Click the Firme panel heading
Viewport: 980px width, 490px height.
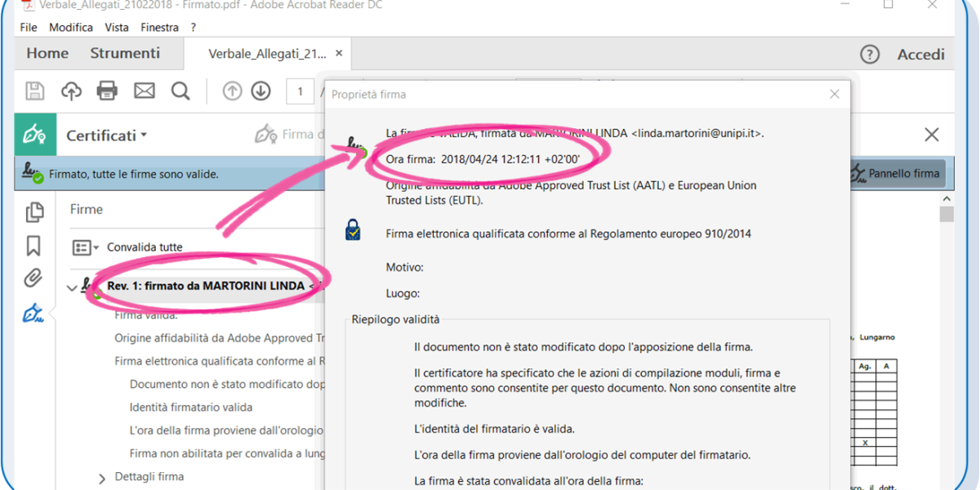[87, 210]
